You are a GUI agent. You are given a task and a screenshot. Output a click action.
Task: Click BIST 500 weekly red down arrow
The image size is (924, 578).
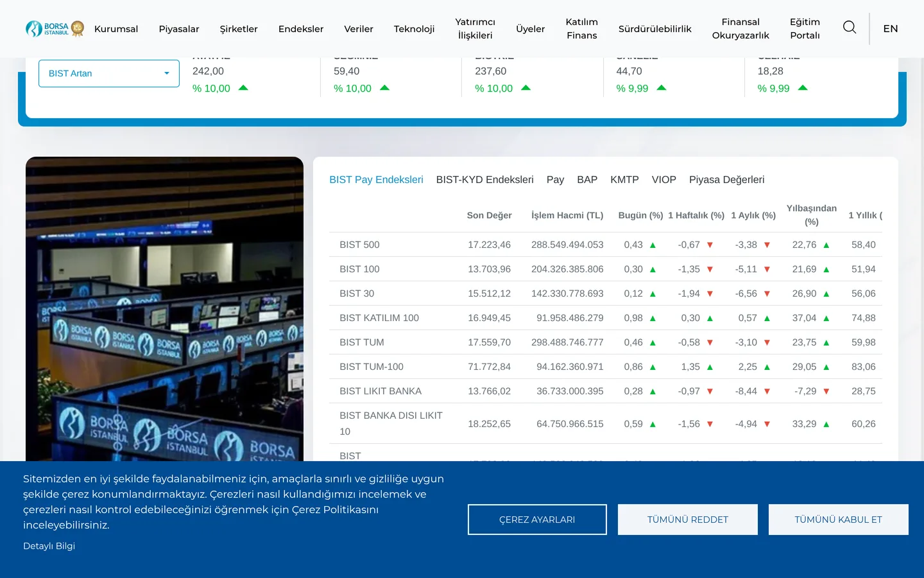click(710, 245)
